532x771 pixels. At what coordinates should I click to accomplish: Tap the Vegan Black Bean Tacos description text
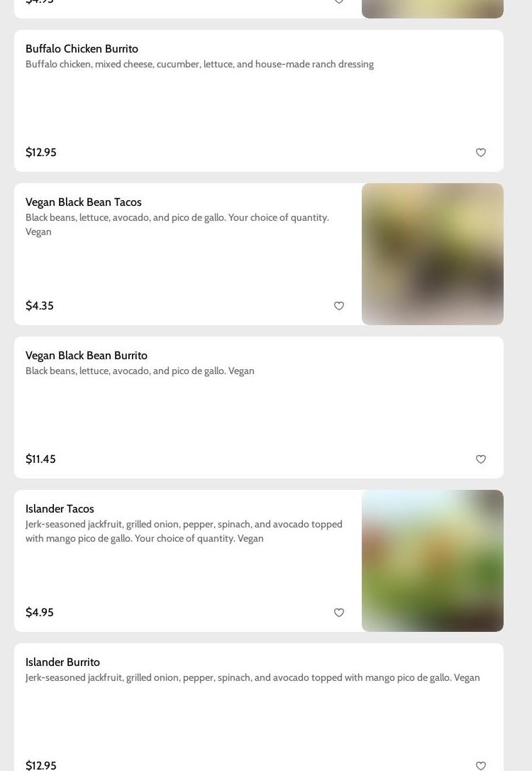177,224
